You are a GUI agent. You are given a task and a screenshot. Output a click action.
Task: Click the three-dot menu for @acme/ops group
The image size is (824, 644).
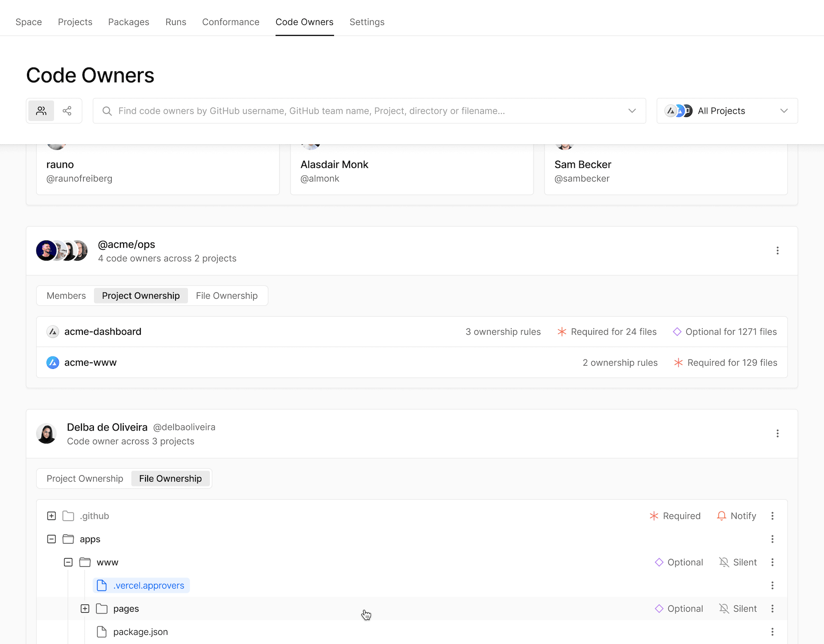pyautogui.click(x=777, y=250)
